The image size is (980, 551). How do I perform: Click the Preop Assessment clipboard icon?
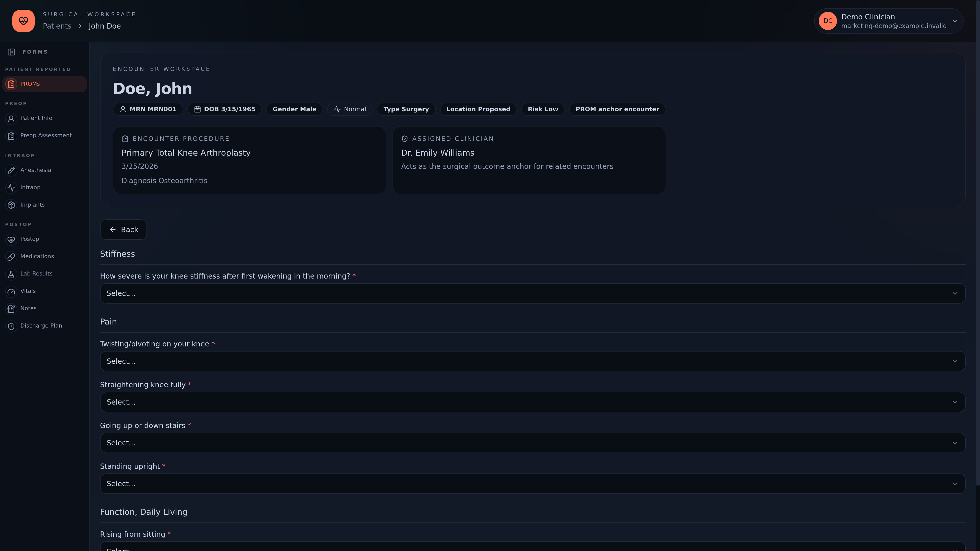[11, 136]
